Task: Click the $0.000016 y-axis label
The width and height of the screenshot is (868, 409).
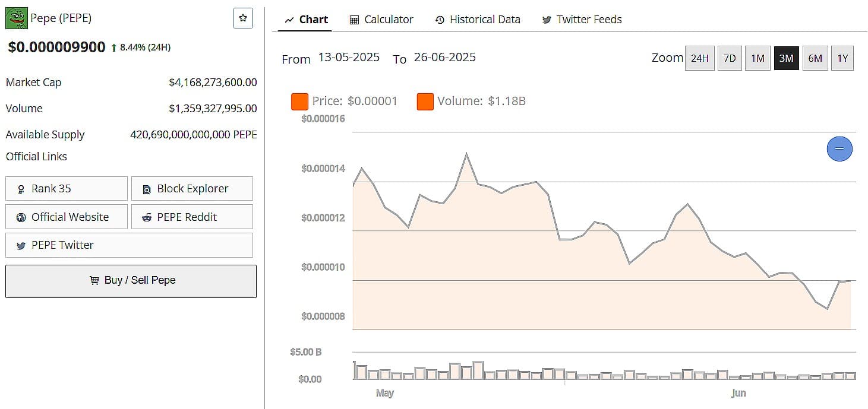Action: 323,119
